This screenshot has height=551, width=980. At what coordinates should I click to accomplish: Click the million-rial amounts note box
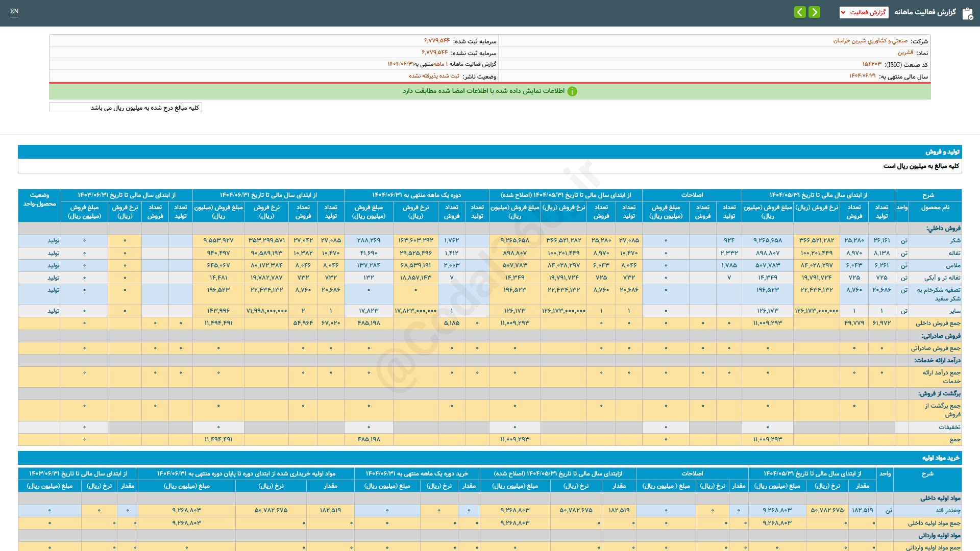click(126, 108)
